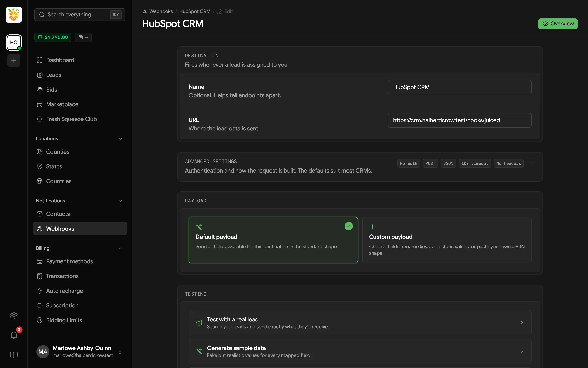Open Contacts under Notifications
Image resolution: width=588 pixels, height=368 pixels.
click(80, 214)
